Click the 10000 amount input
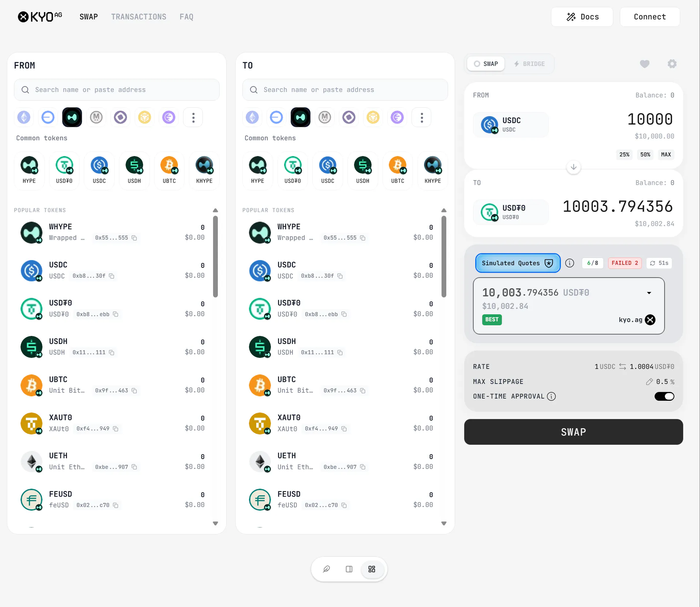Screen dimensions: 700x607 coord(650,119)
